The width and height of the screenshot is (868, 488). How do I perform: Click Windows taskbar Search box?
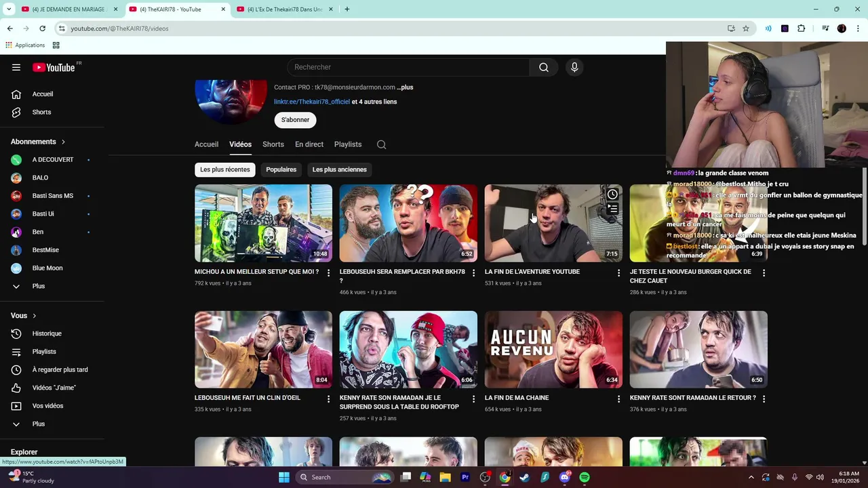point(344,477)
